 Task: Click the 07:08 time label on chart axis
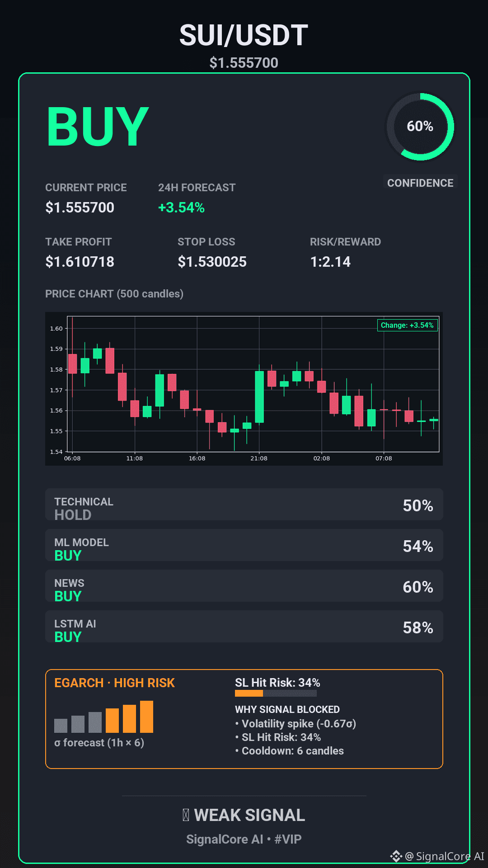coord(384,458)
